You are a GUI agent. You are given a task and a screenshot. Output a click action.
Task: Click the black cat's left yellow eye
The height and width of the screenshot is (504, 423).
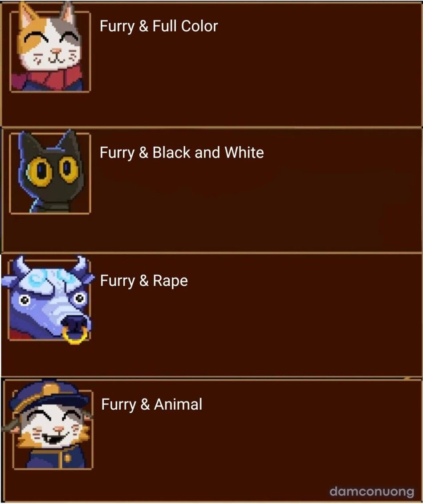40,171
